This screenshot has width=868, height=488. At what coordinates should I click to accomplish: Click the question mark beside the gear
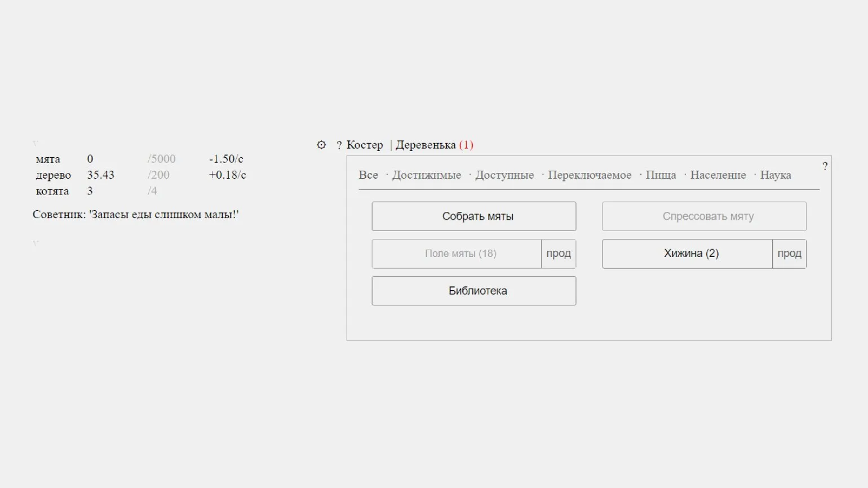(339, 145)
